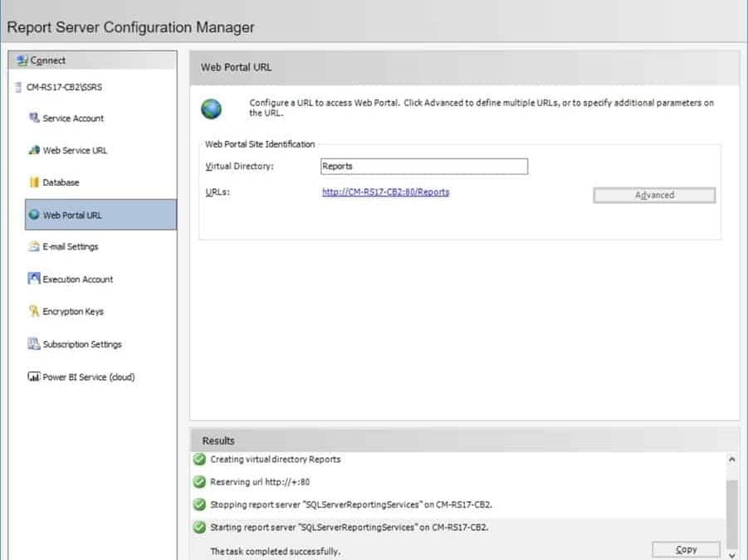
Task: Click the Advanced button
Action: pos(654,195)
